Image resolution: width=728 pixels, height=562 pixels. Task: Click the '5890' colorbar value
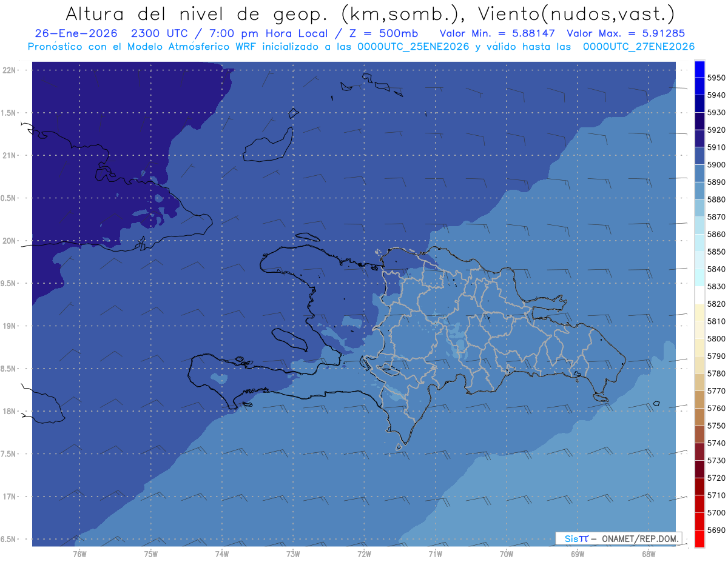click(x=716, y=182)
